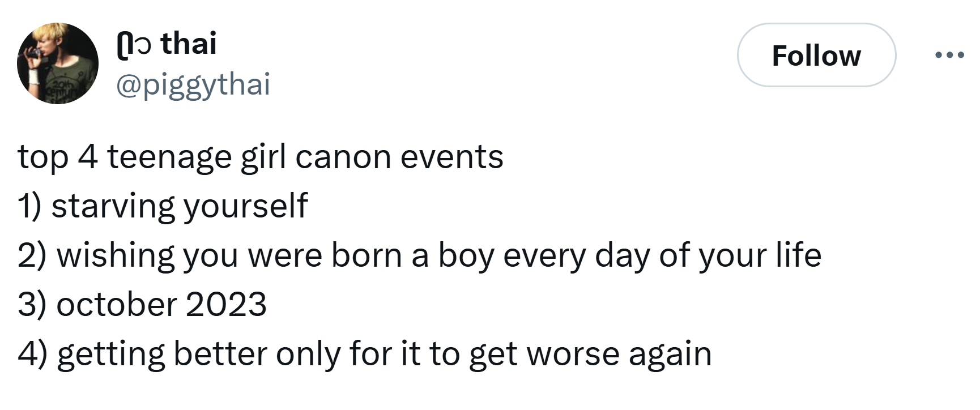The image size is (980, 410).
Task: Click the 'top 4 teenage girl canon events' line
Action: 261,157
